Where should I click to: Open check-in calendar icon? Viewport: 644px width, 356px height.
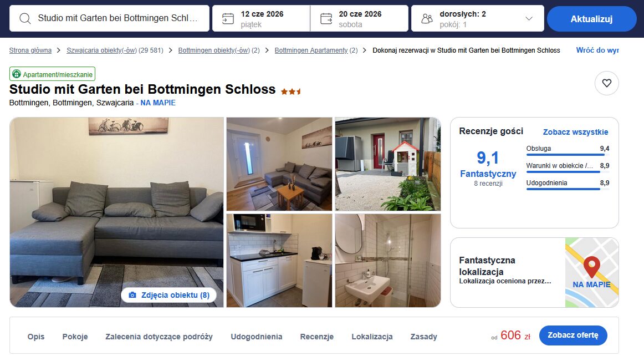(228, 18)
